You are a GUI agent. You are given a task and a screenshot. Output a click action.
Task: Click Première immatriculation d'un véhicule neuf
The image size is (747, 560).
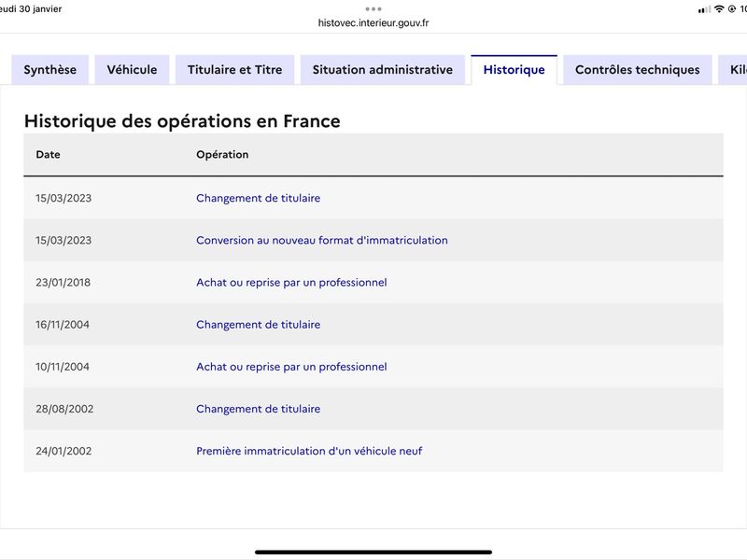pos(309,451)
